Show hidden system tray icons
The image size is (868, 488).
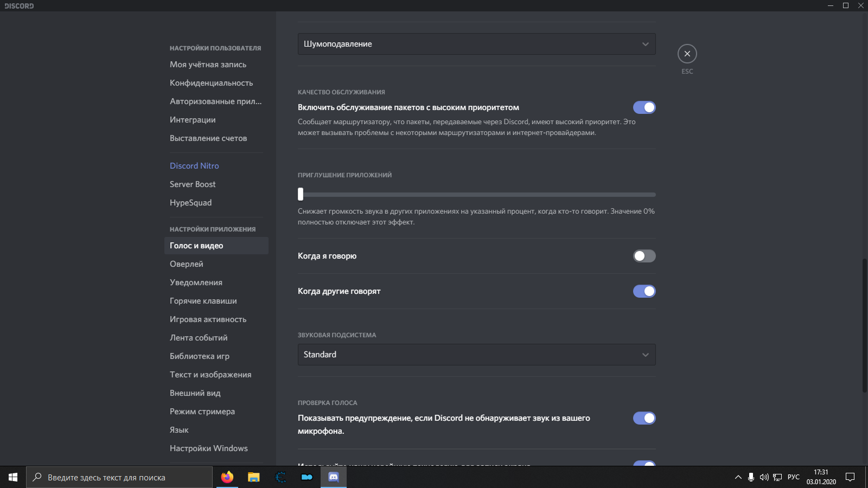(x=738, y=477)
